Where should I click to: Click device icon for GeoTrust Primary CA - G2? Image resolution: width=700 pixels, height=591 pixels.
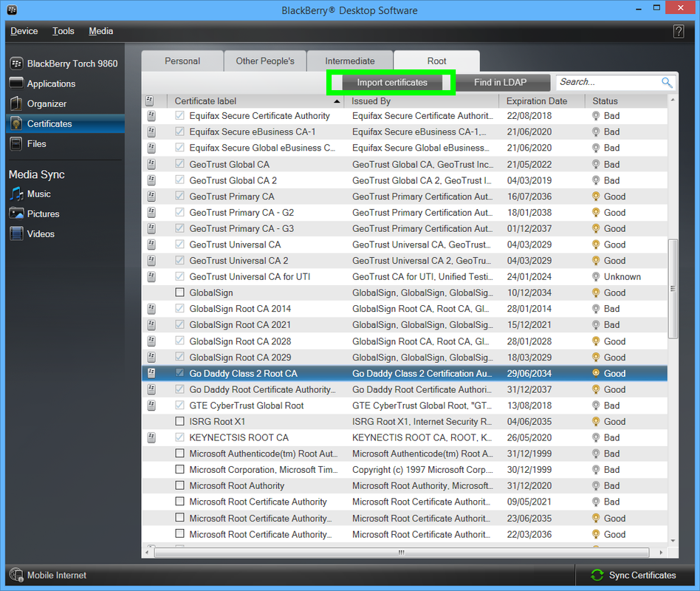tap(152, 213)
